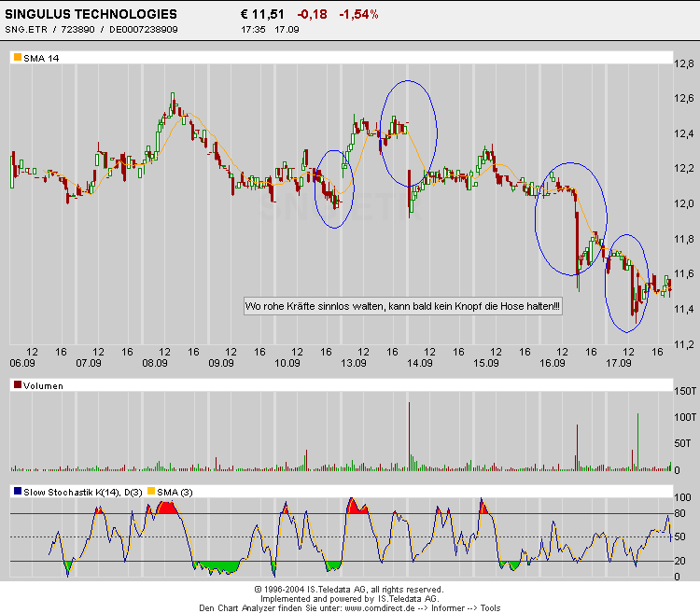Click the 50 label on the stochastic axis
This screenshot has height=613, width=700.
679,536
